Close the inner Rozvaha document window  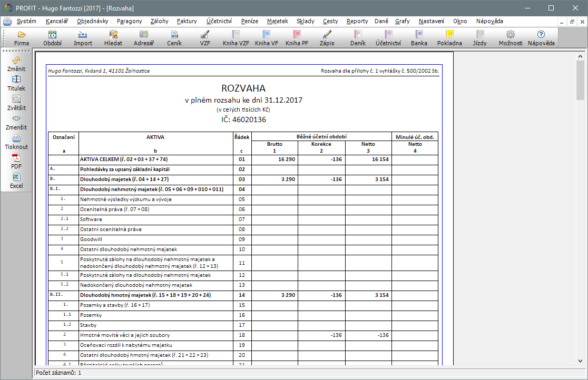tap(582, 22)
